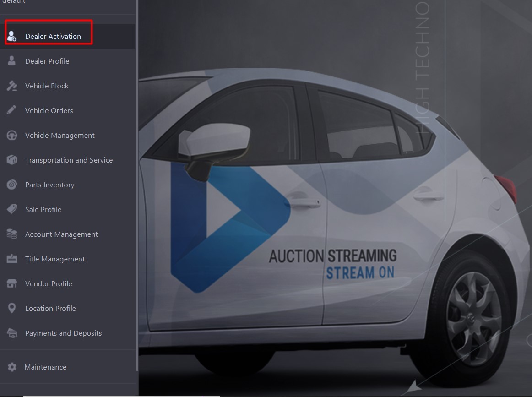Open the Vehicle Management steering wheel icon

(x=12, y=135)
